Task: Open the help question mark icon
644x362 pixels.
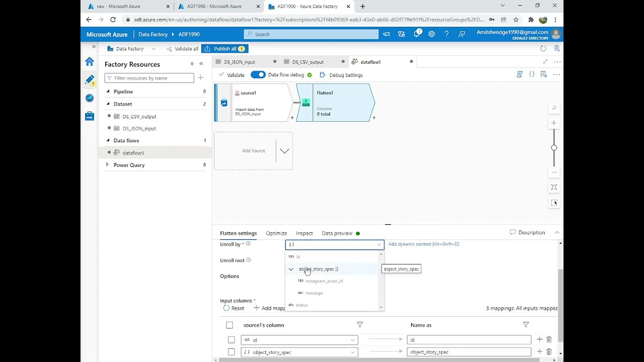Action: coord(446,34)
